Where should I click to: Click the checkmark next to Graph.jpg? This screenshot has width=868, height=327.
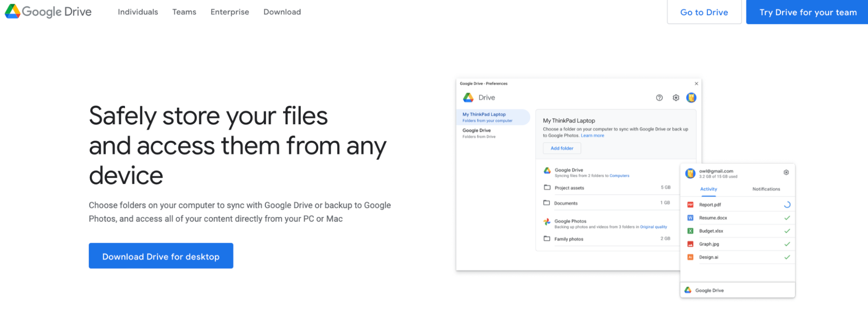(787, 244)
